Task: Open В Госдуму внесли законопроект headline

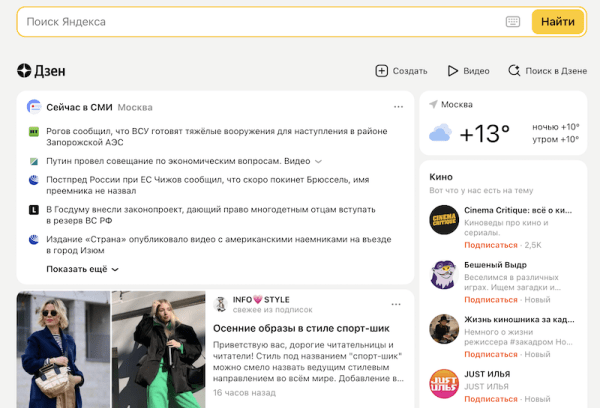Action: pos(210,215)
